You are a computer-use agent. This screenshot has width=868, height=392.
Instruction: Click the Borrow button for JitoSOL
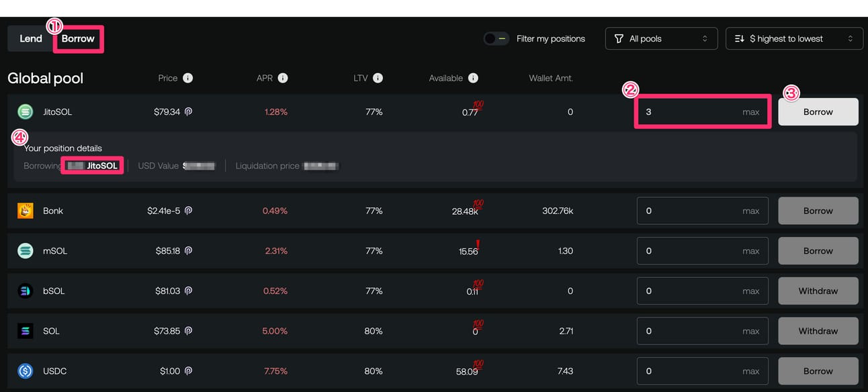(818, 112)
